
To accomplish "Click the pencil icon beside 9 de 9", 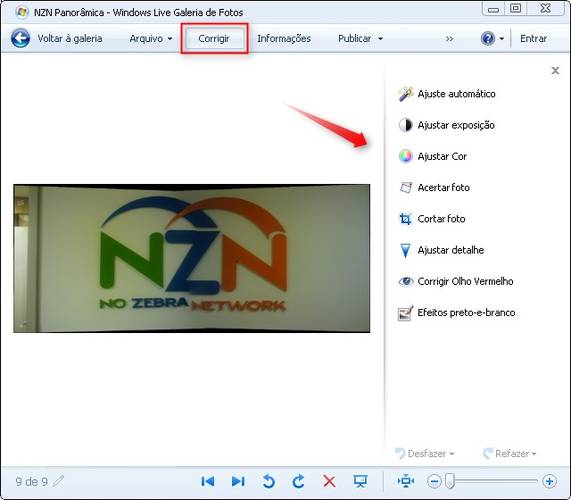I will point(58,481).
